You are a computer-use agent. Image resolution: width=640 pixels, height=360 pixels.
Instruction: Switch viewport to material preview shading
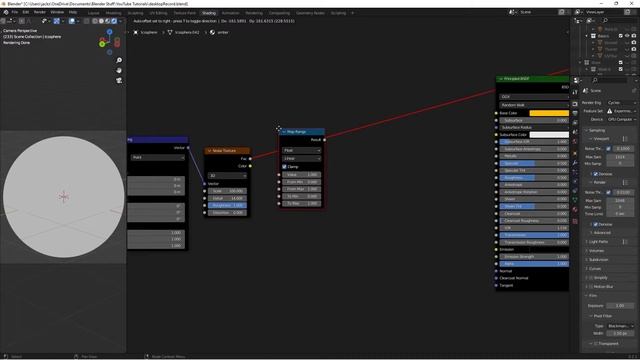tap(107, 21)
